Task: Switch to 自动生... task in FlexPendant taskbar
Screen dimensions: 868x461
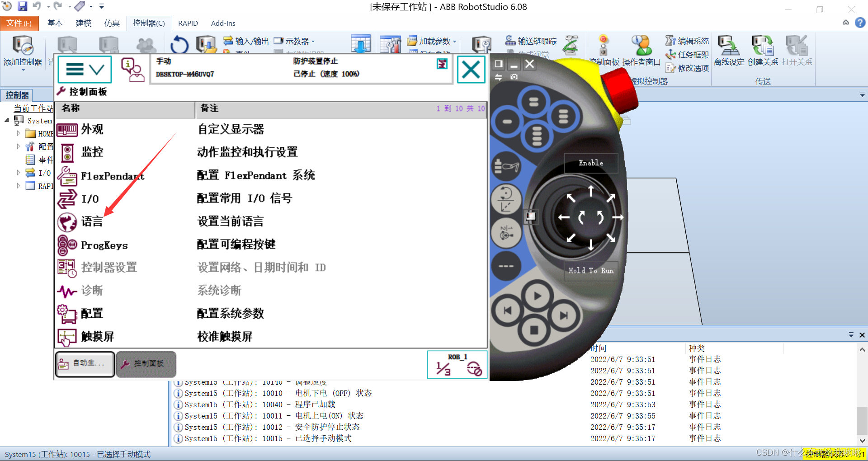Action: click(x=85, y=364)
